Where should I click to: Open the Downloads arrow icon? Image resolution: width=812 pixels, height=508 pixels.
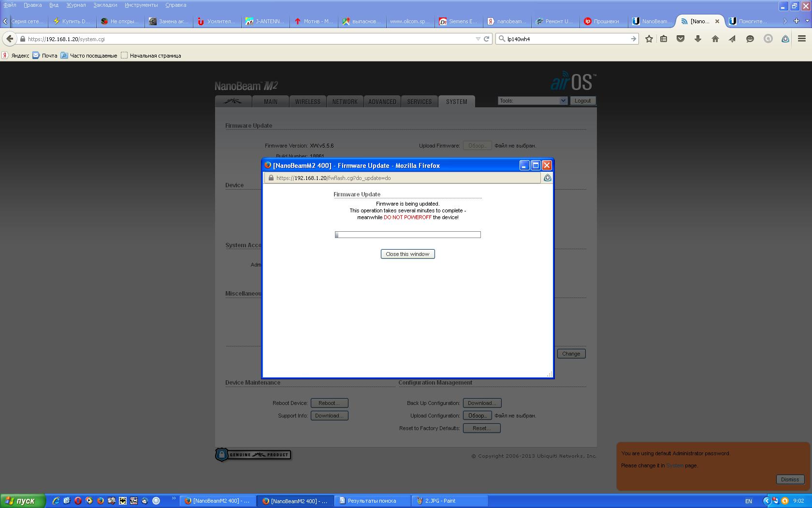tap(698, 39)
